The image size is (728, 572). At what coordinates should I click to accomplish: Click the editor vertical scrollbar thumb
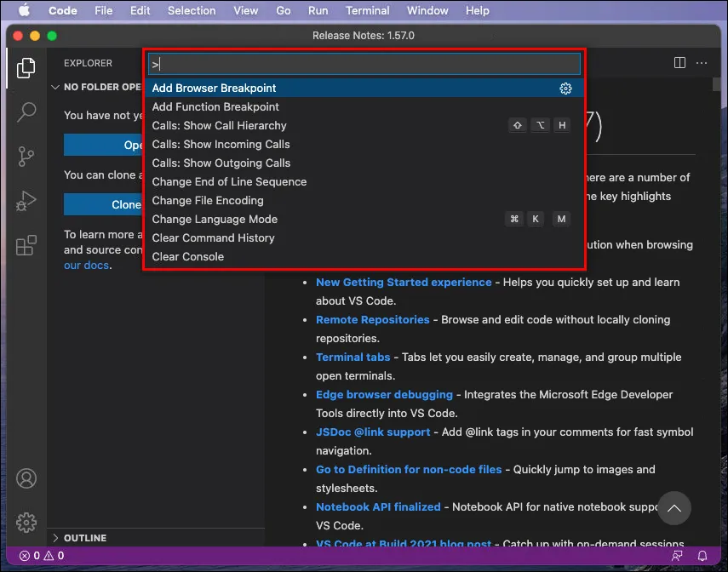tap(716, 84)
